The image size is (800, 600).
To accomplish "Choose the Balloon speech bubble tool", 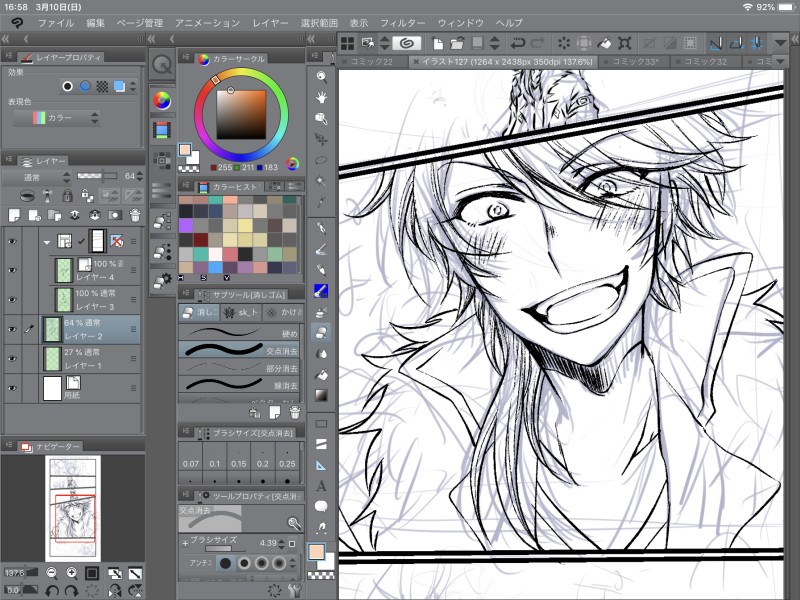I will (322, 506).
